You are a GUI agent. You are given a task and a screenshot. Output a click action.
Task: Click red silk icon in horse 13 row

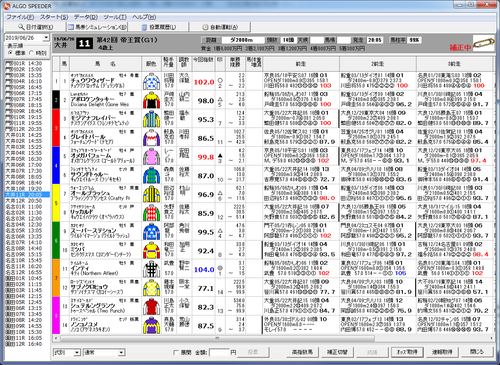click(x=151, y=307)
